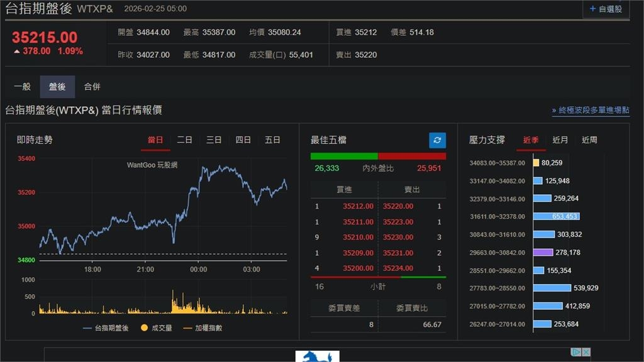Viewport: 644px width, 362px height.
Task: Select the 三日 chart period
Action: point(213,140)
